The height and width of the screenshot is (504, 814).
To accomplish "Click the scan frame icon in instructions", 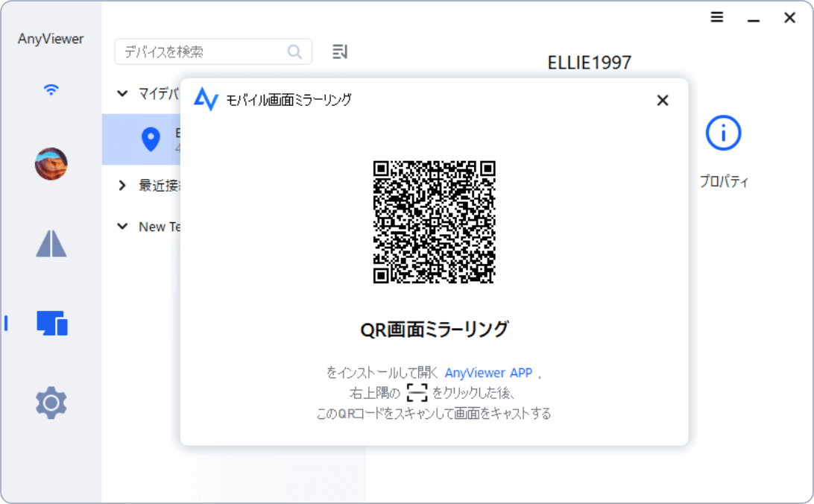I will tap(417, 392).
